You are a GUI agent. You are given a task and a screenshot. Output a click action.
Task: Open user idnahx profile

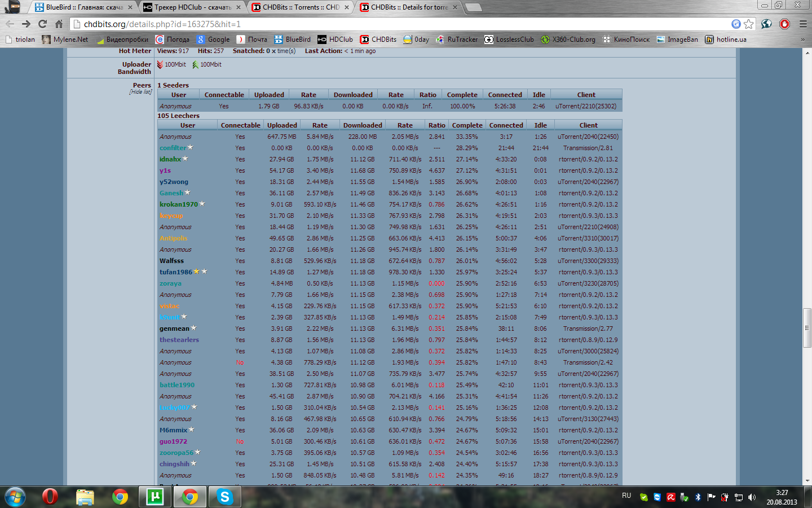click(170, 159)
